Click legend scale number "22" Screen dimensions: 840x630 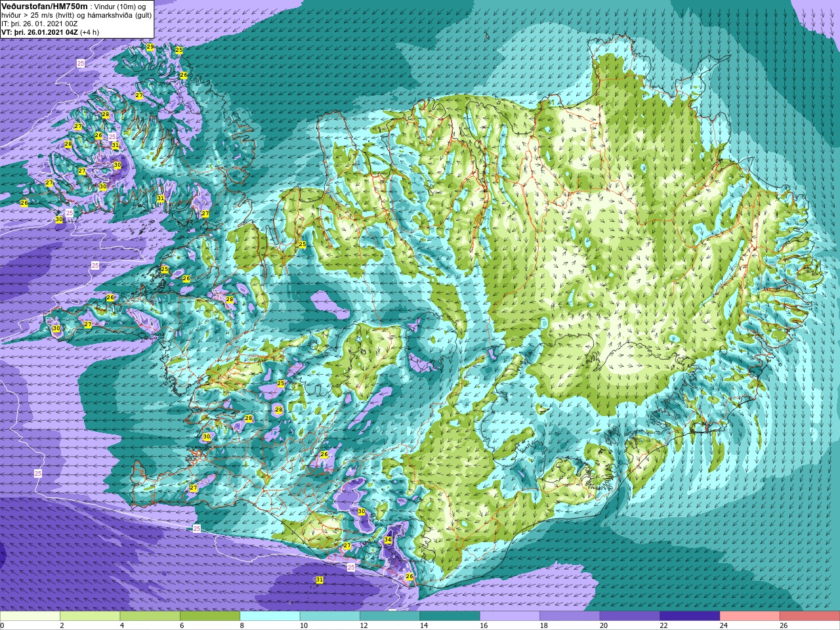pyautogui.click(x=663, y=625)
